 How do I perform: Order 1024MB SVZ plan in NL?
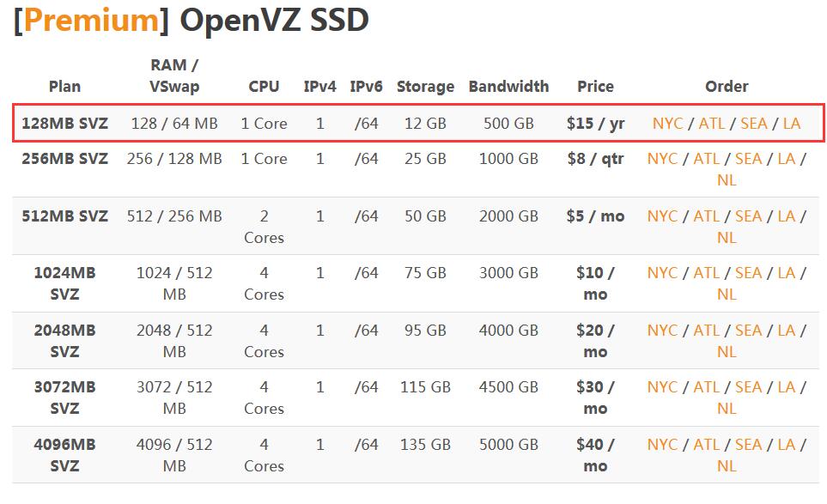pos(727,295)
